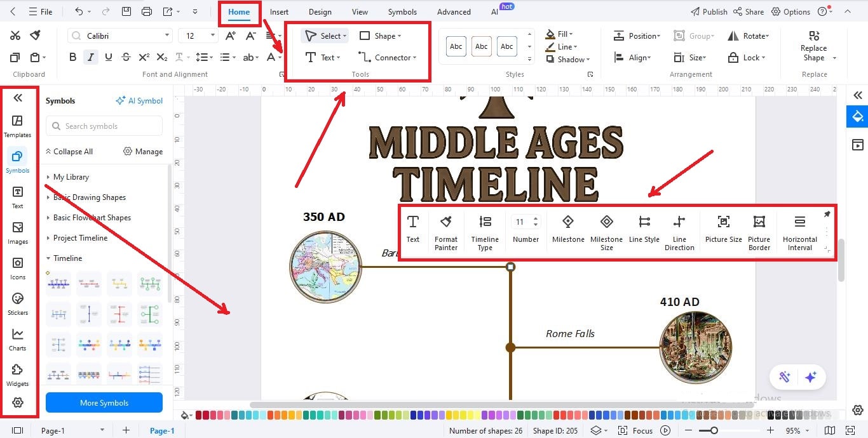Toggle Superscript formatting
The image size is (868, 438).
(x=144, y=57)
